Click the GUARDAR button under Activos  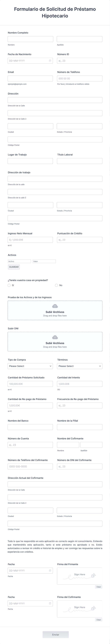click(14, 267)
